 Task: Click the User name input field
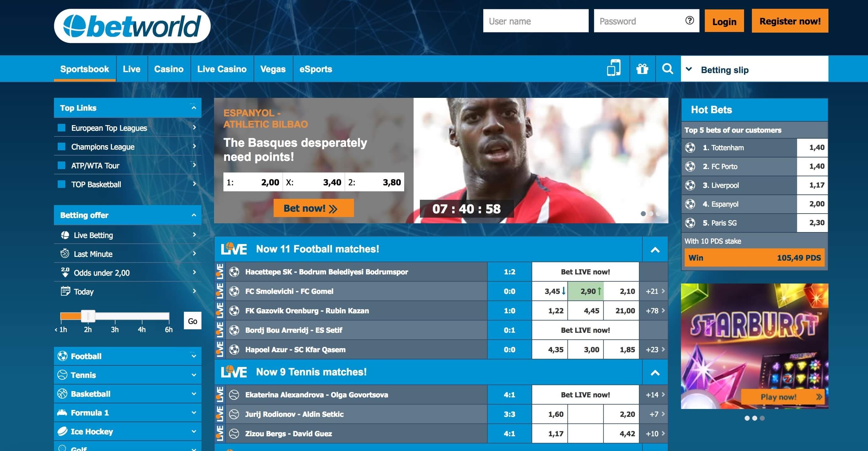click(536, 21)
